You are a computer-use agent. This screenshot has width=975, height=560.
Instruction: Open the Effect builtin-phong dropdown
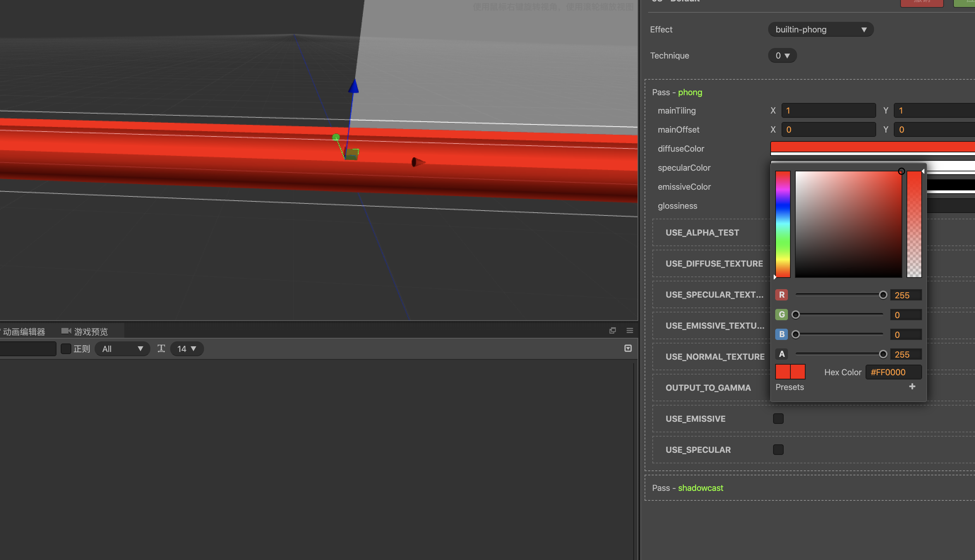click(820, 30)
